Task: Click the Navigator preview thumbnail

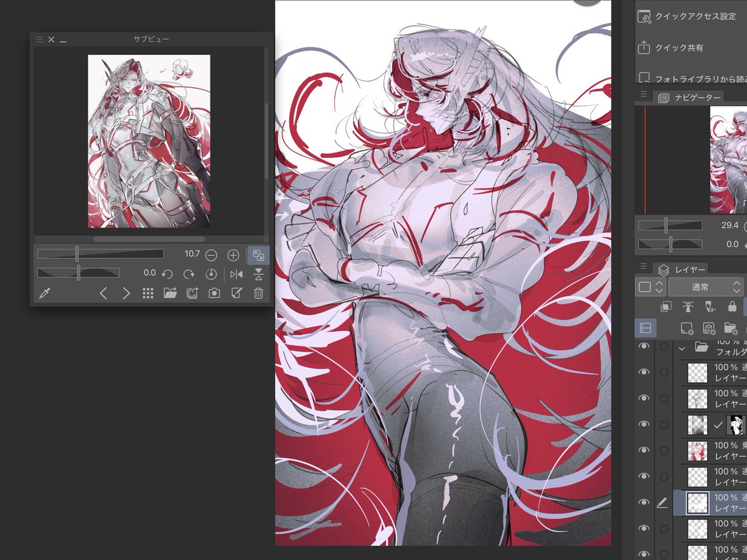Action: (x=728, y=160)
